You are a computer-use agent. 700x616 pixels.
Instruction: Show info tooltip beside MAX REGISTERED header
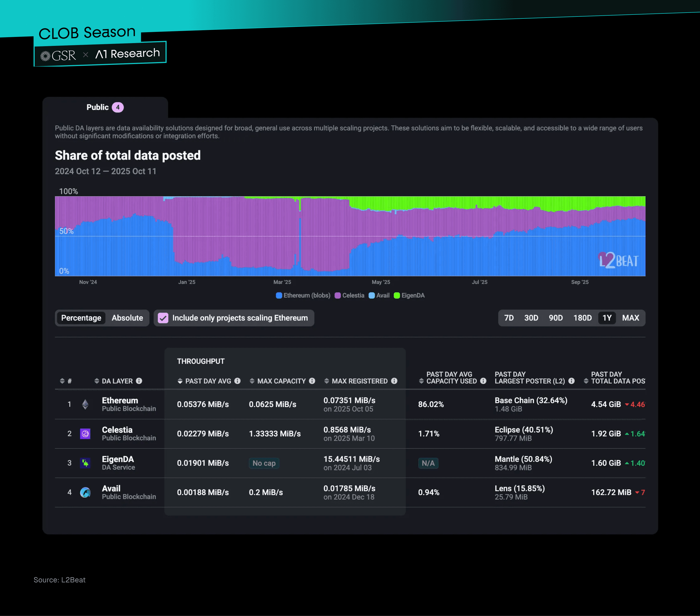[394, 381]
